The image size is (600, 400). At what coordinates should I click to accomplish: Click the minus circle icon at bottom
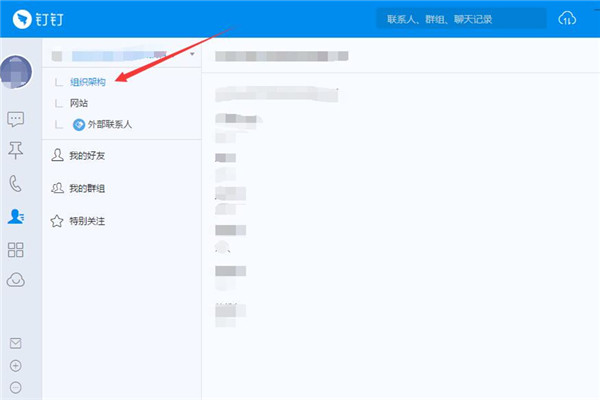point(15,387)
